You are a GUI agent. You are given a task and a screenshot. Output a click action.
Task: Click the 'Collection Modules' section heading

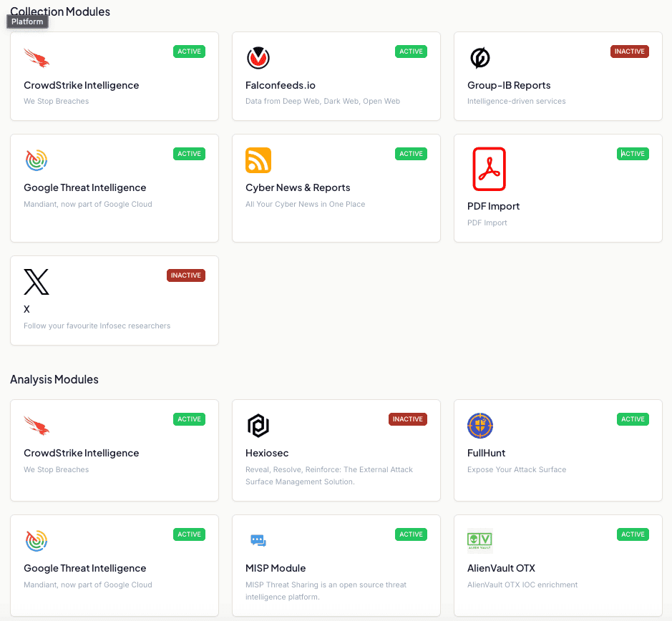60,11
